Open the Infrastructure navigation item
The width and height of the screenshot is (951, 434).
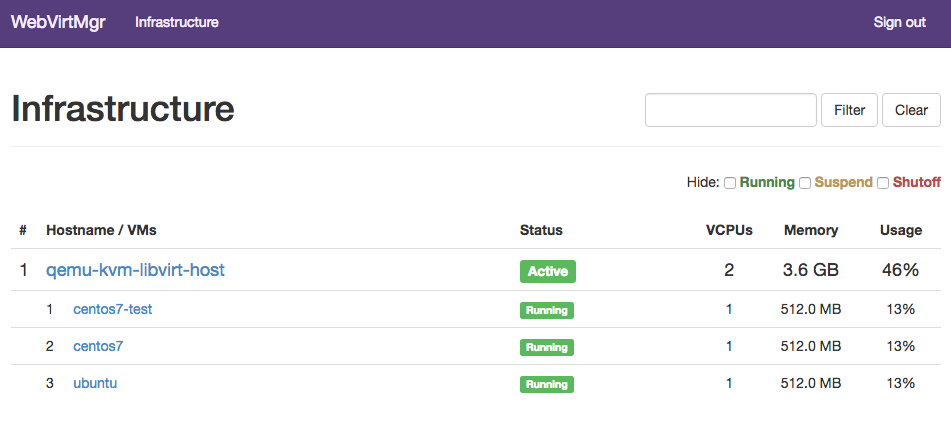tap(176, 22)
